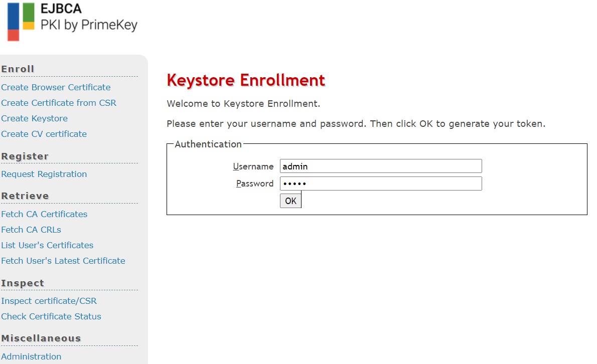The image size is (597, 364).
Task: Click the EJBCA PrimeKey logo
Action: (72, 21)
